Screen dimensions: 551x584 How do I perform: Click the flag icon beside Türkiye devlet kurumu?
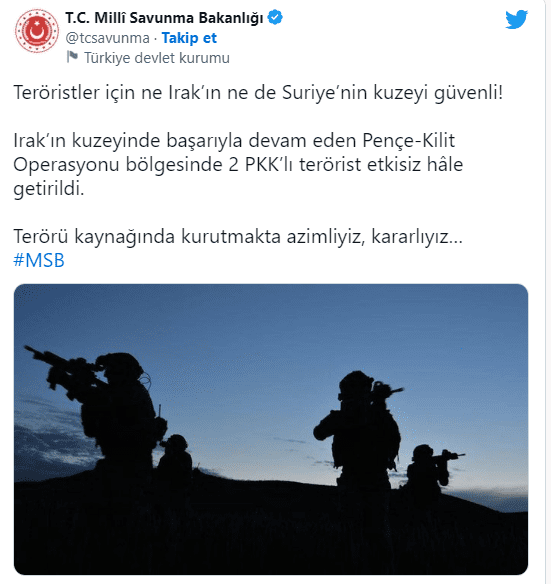coord(72,57)
